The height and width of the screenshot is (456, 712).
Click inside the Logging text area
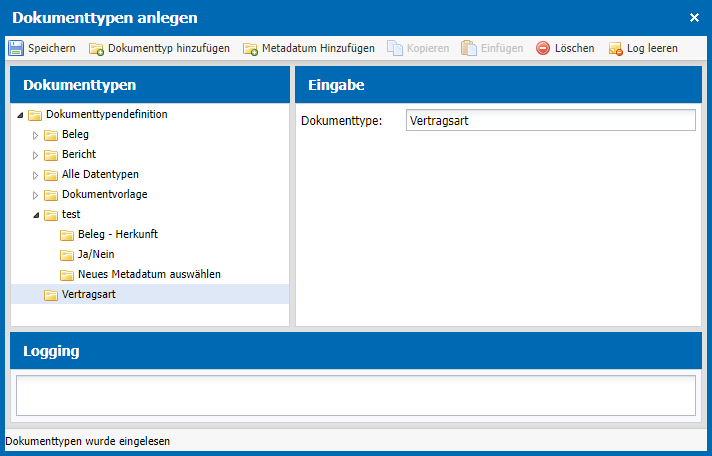tap(356, 395)
